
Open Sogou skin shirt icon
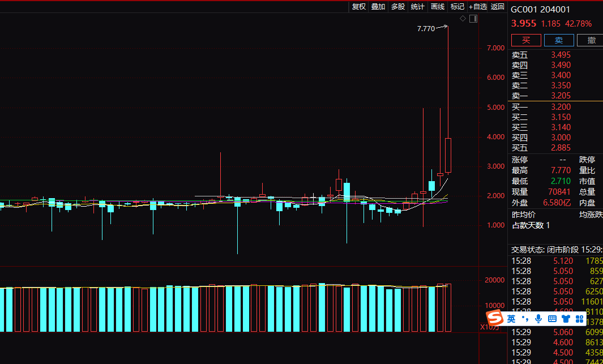pyautogui.click(x=566, y=319)
